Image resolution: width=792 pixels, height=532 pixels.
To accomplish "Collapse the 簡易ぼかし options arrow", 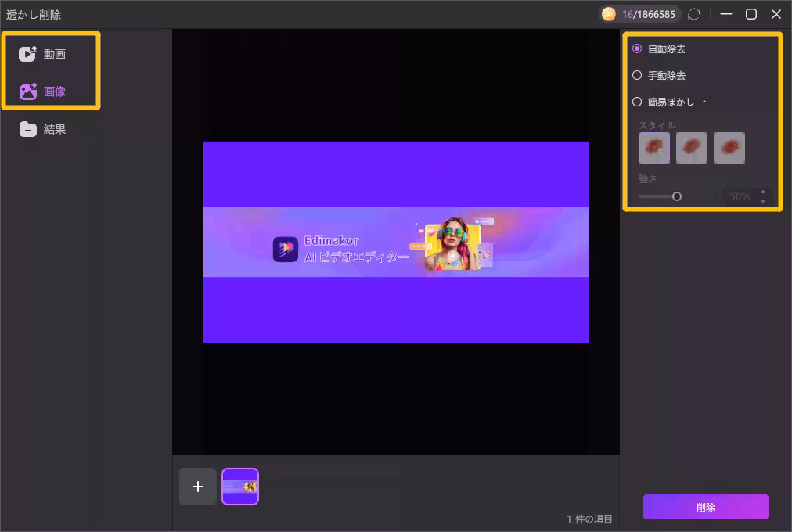I will coord(704,102).
